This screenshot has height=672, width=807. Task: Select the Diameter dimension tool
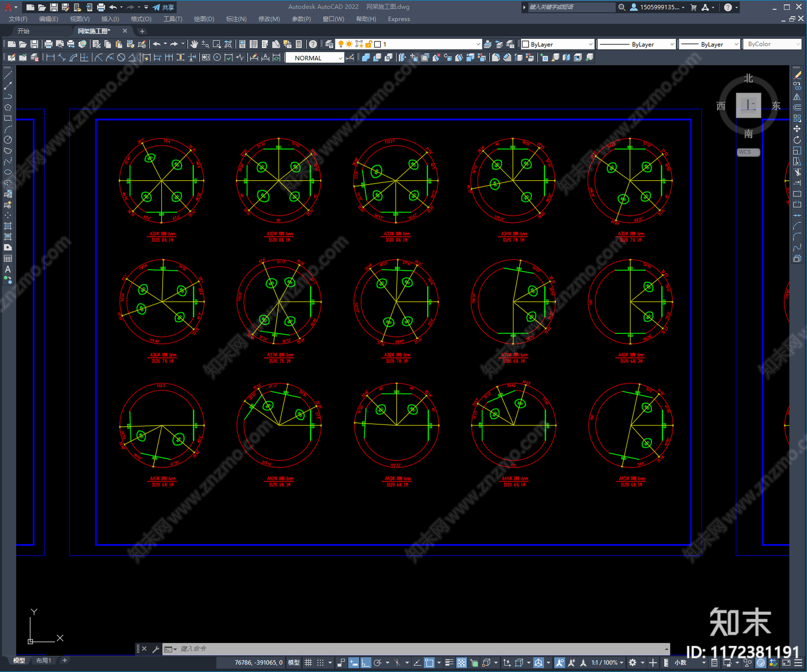click(x=121, y=57)
